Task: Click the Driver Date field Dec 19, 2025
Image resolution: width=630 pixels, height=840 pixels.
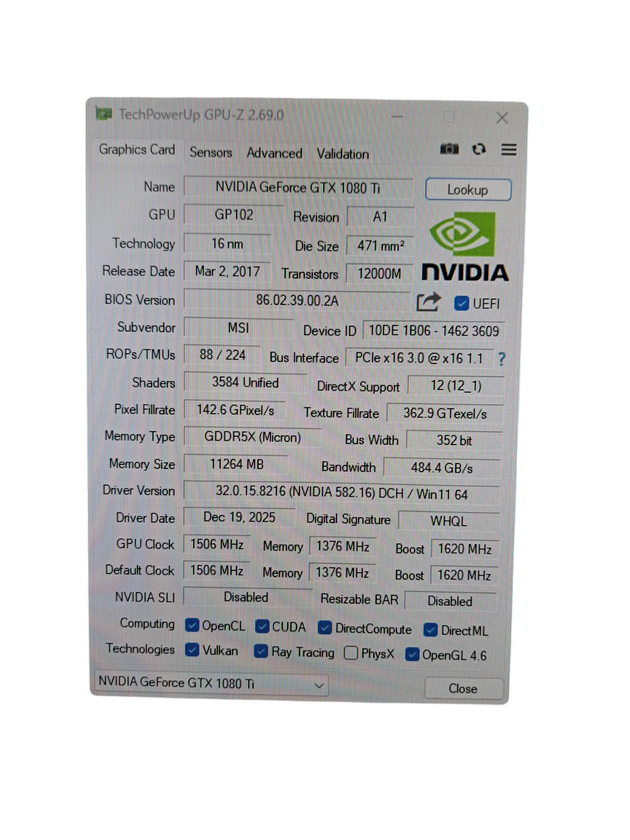Action: point(239,517)
